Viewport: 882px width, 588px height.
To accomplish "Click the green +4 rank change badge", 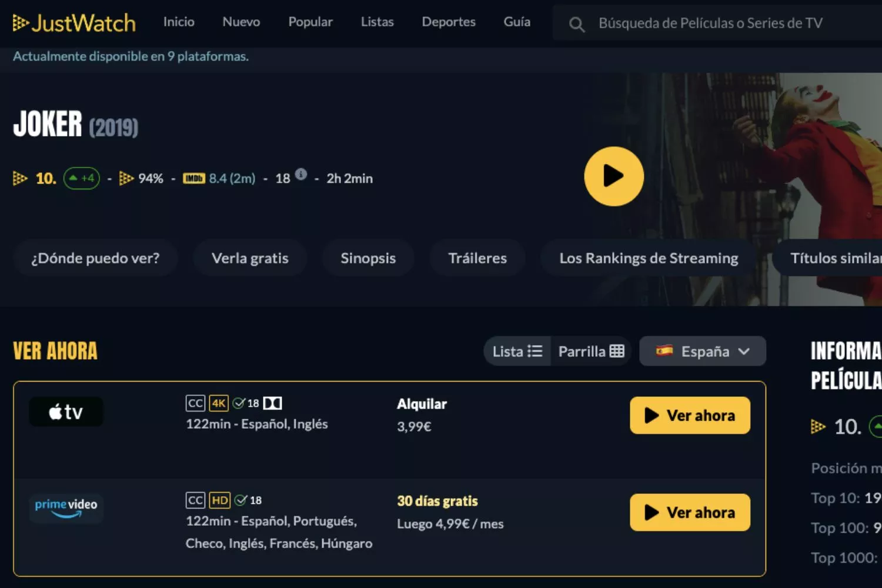I will [x=82, y=178].
